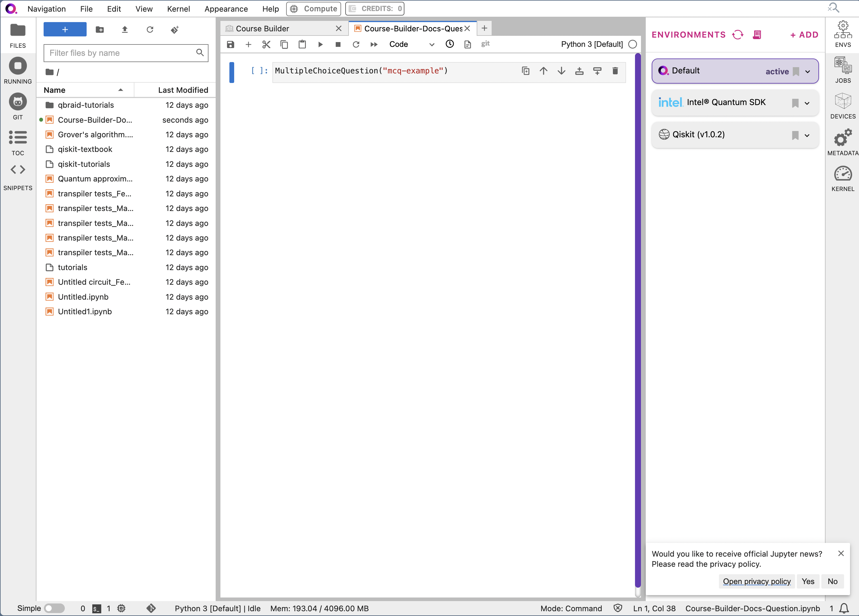Move the cell up
Viewport: 859px width, 616px height.
544,71
